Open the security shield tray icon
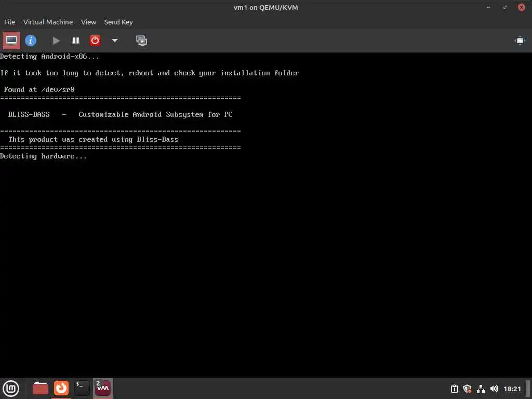Viewport: 532px width, 399px height. [x=468, y=389]
